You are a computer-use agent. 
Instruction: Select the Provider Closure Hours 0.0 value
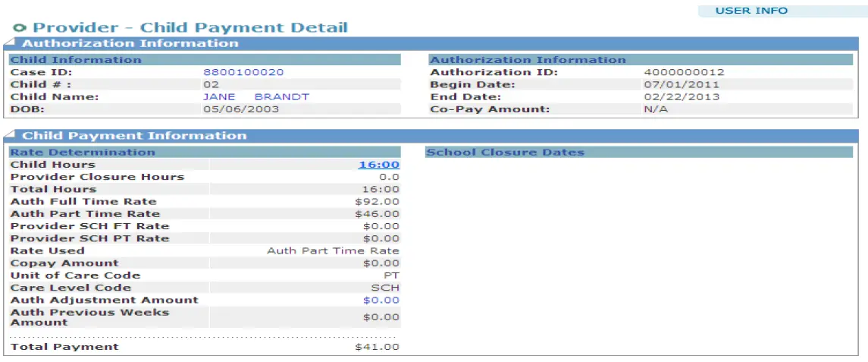390,177
